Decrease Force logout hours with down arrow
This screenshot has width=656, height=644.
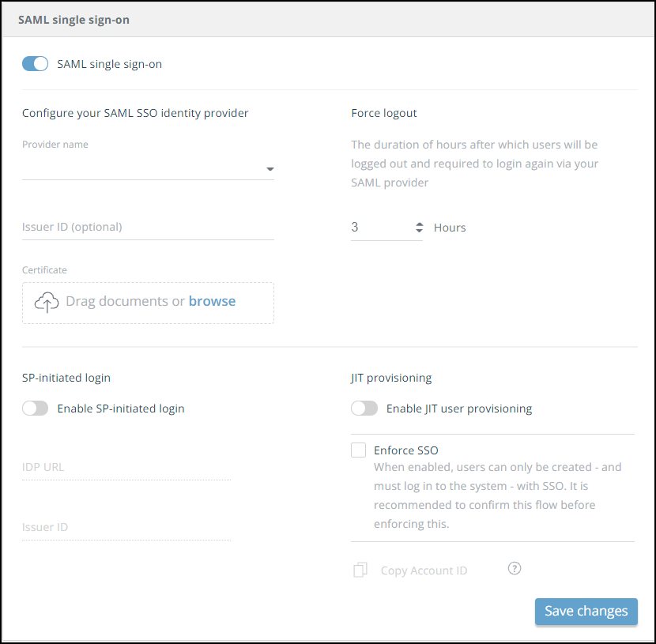click(x=419, y=232)
